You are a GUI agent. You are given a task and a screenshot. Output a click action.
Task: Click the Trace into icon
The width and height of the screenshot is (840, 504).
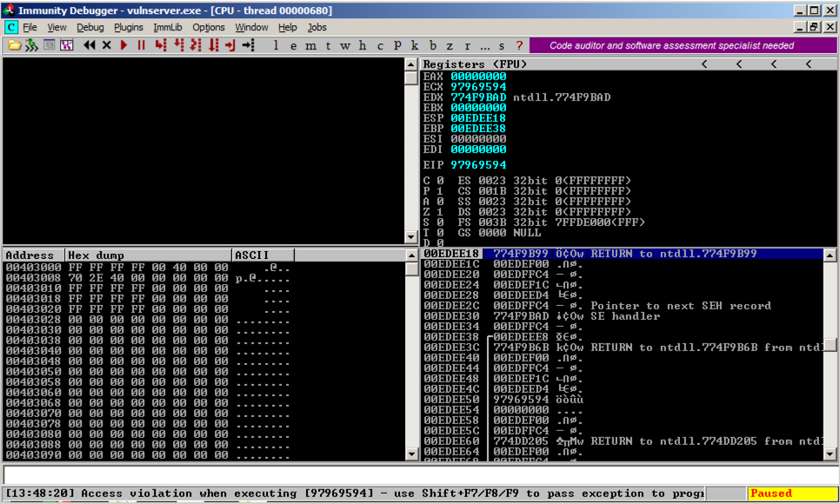(196, 45)
